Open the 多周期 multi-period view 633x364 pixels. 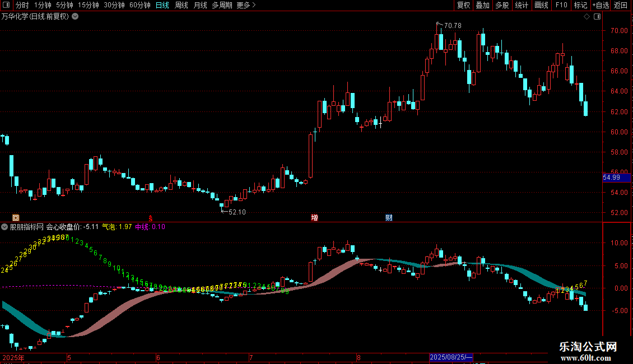pyautogui.click(x=222, y=5)
